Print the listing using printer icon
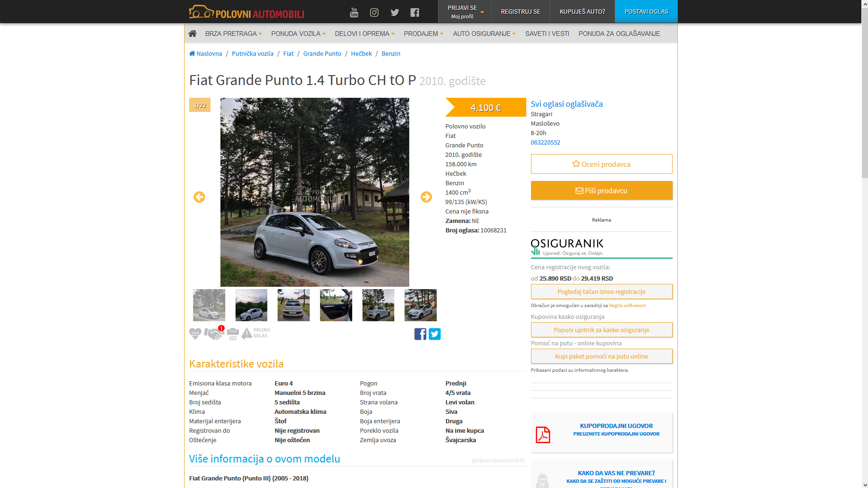 pyautogui.click(x=233, y=334)
